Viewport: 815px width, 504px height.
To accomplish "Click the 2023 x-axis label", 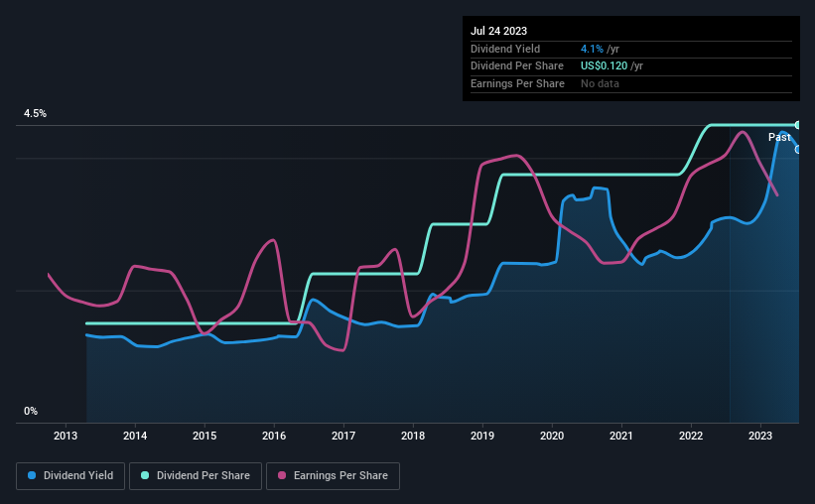I will [760, 436].
